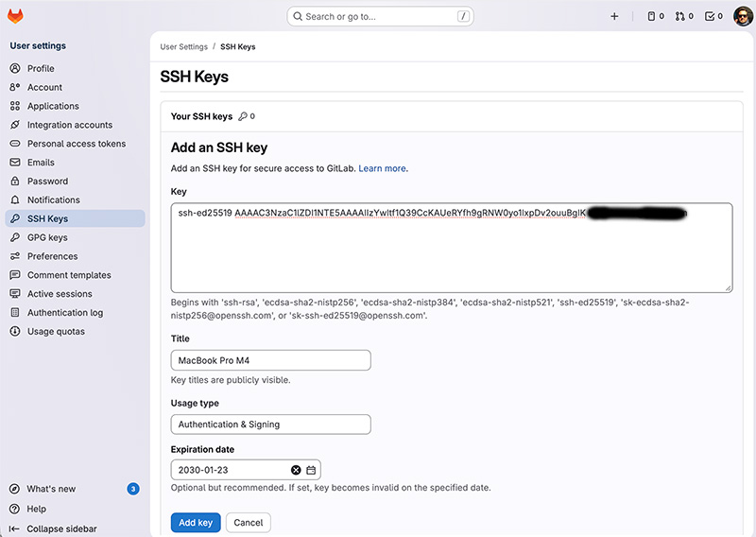Click the key icon beside Your SSH keys

[243, 116]
